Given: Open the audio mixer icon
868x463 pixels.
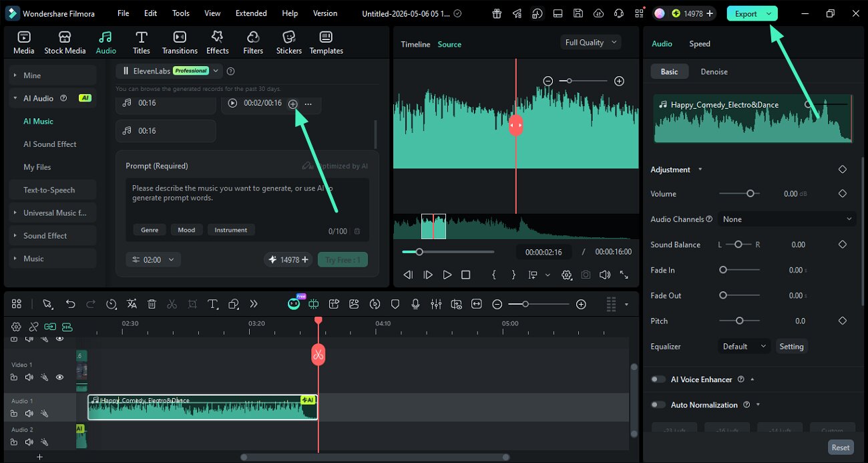Looking at the screenshot, I should tap(436, 304).
